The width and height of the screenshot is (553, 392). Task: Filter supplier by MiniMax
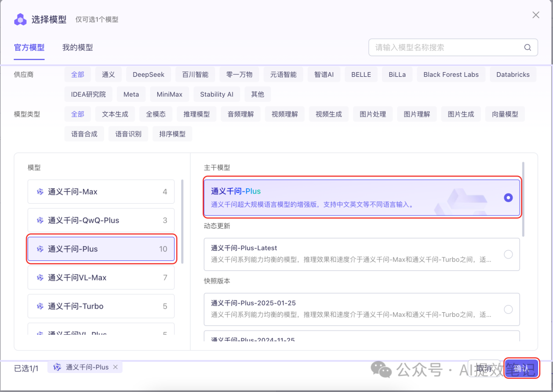coord(169,94)
